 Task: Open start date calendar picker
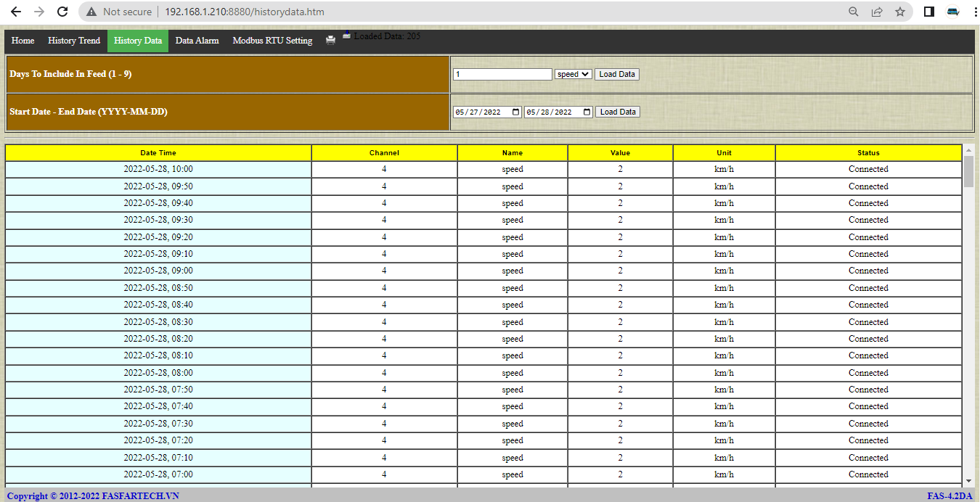click(x=516, y=112)
